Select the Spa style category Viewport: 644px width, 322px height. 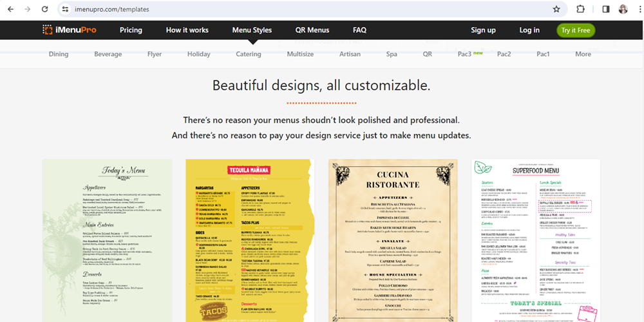tap(392, 54)
